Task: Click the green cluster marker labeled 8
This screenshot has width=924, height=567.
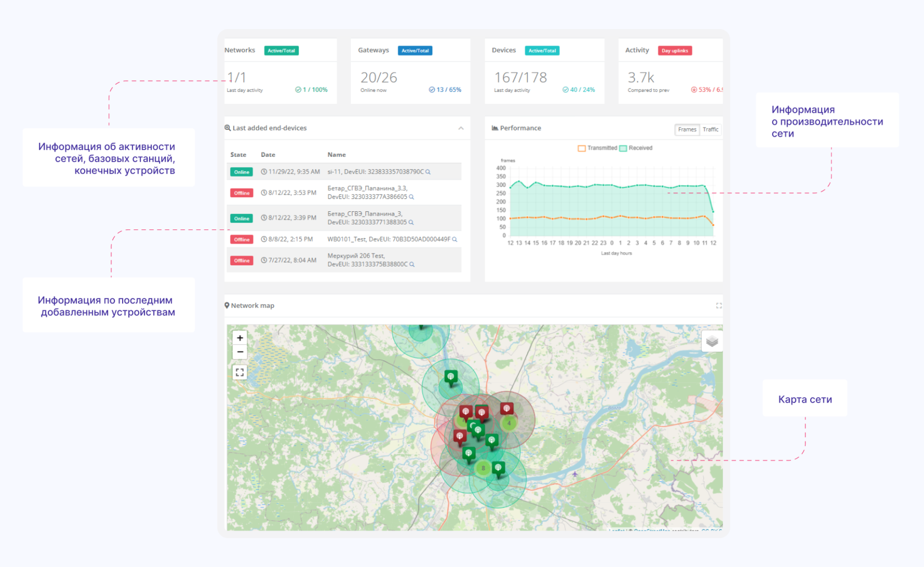Action: pyautogui.click(x=483, y=468)
